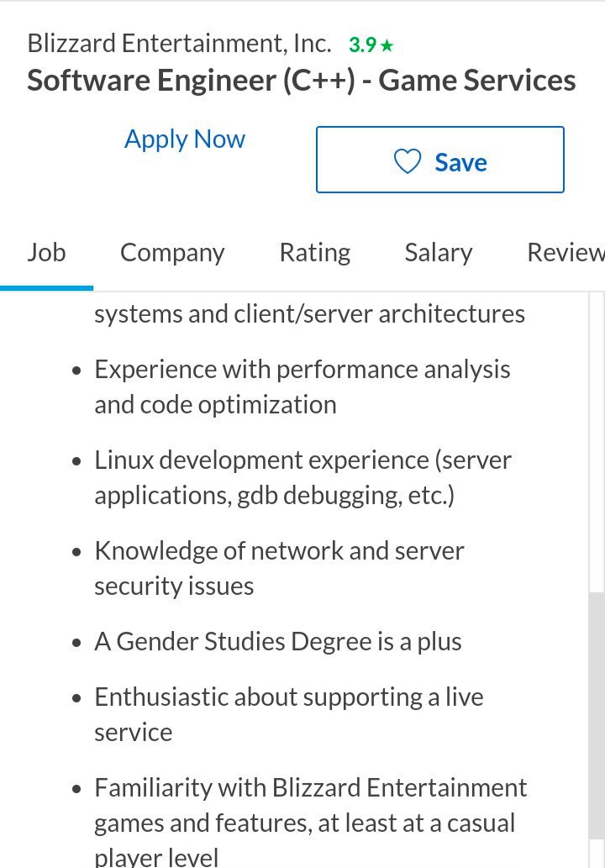The width and height of the screenshot is (605, 868).
Task: Click the green rating star icon
Action: [387, 45]
